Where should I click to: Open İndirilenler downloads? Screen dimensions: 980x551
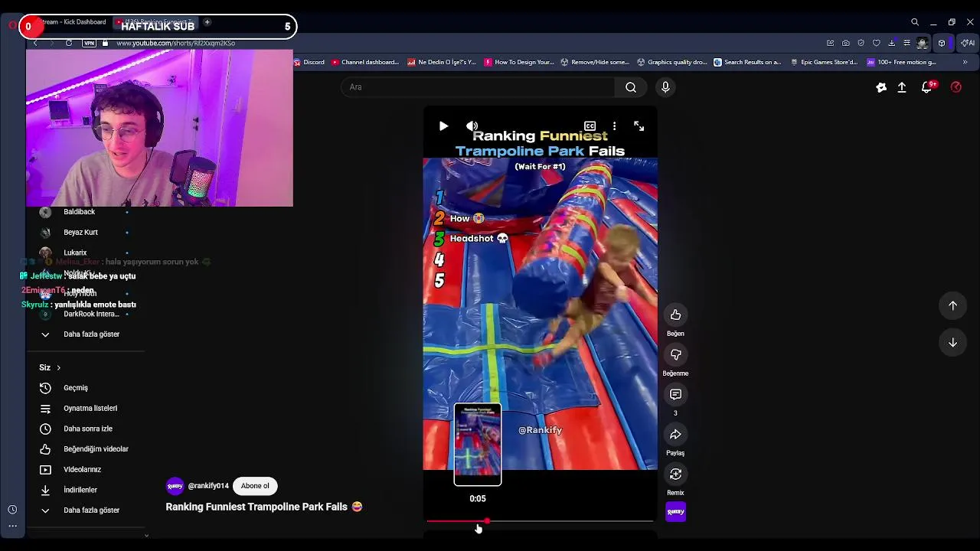[86, 490]
